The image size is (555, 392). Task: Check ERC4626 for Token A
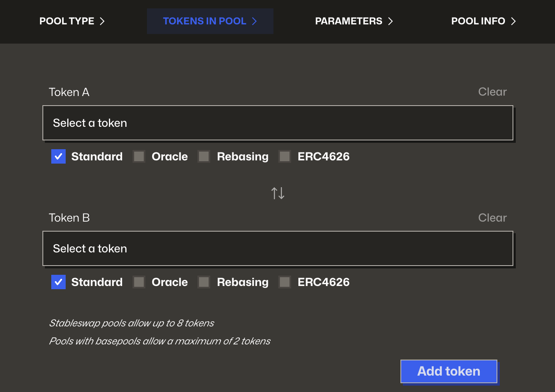click(x=284, y=156)
